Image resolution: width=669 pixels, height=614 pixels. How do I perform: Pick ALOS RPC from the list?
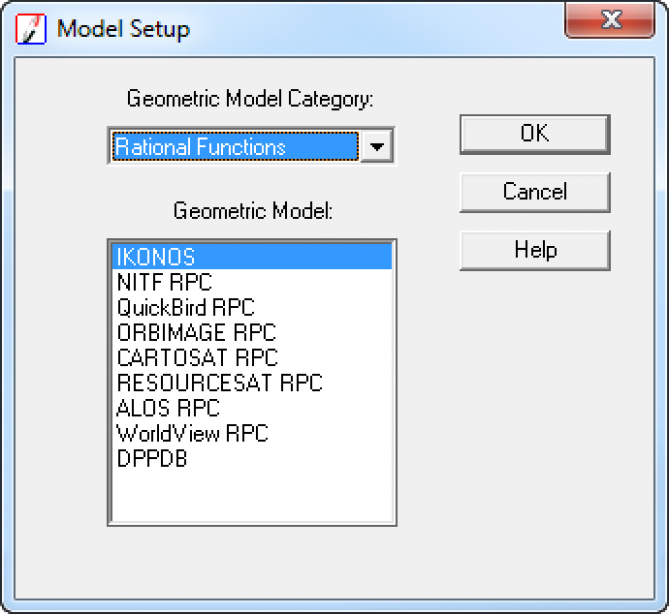click(x=252, y=408)
